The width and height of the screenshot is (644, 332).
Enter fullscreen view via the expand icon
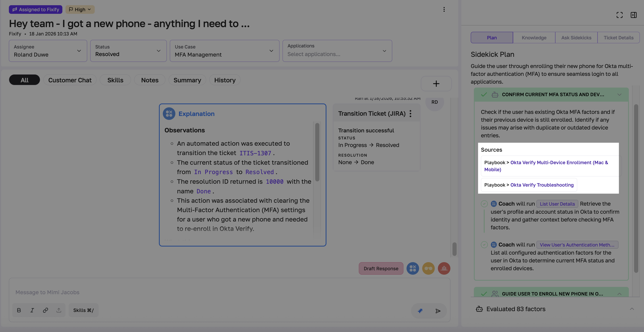[x=619, y=15]
